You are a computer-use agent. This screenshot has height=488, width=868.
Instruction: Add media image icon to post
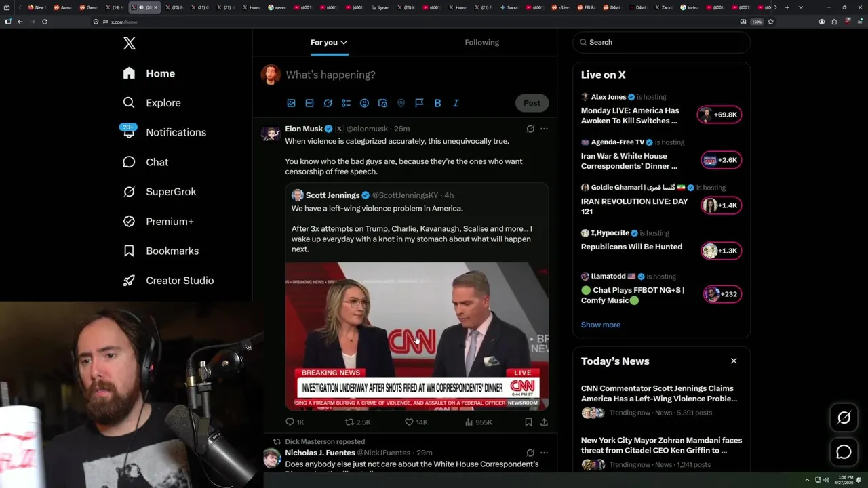(291, 103)
